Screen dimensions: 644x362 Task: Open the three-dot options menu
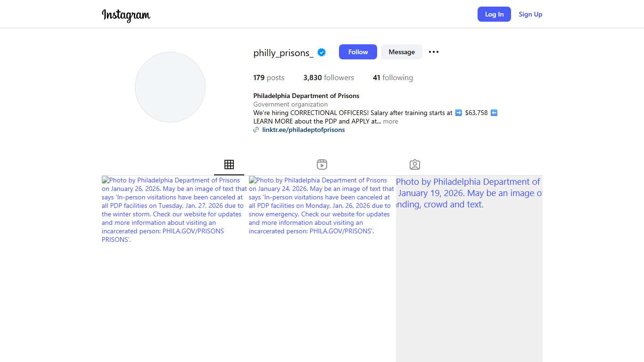tap(434, 52)
